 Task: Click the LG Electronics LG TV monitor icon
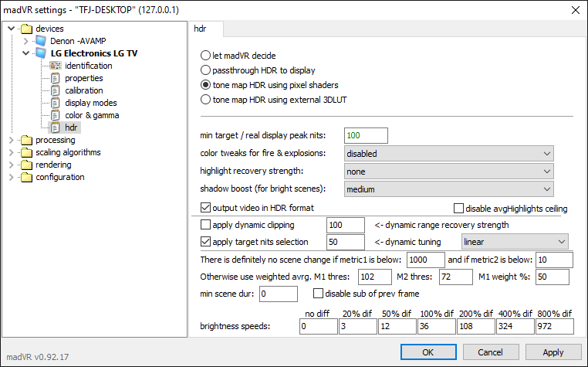(41, 53)
